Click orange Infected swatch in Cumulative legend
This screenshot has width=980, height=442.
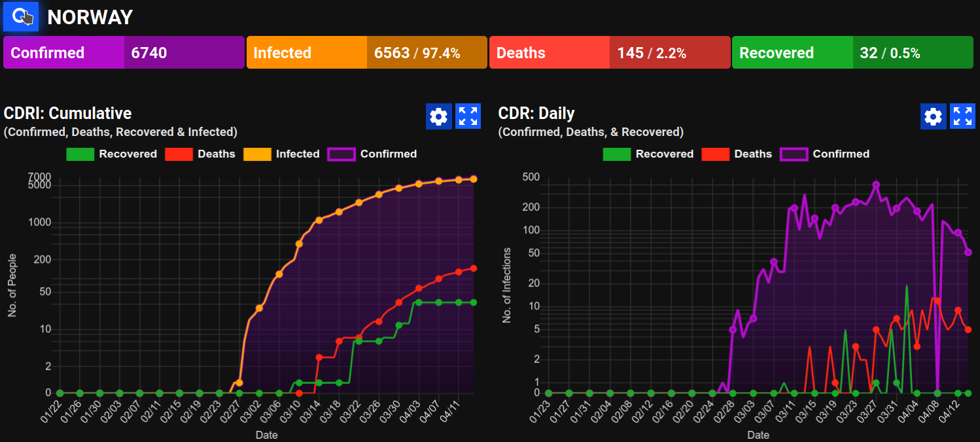[257, 154]
